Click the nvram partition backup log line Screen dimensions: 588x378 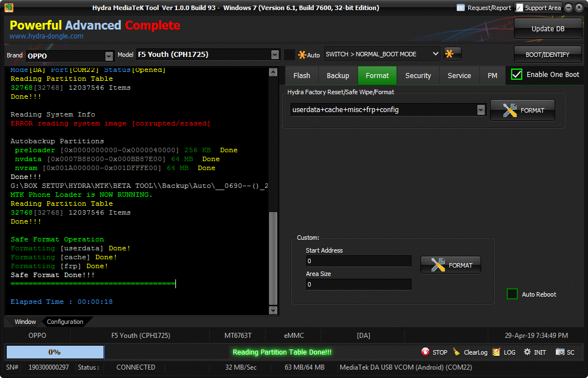(115, 168)
